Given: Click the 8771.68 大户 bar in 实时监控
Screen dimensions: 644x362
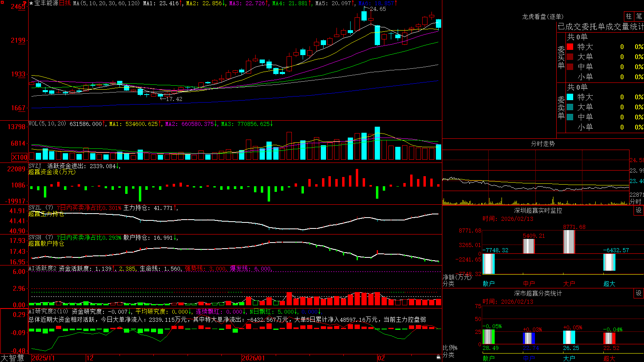Looking at the screenshot, I should [x=569, y=242].
